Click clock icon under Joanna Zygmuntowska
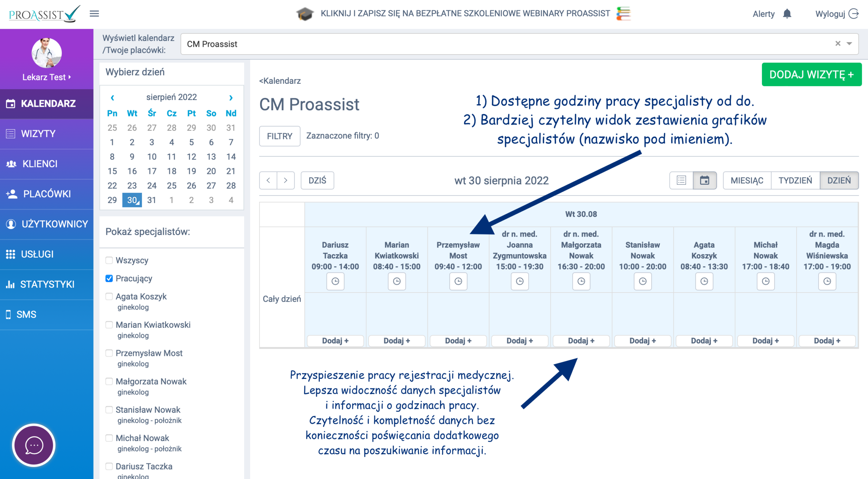Screen dimensions: 868x479 tap(519, 281)
